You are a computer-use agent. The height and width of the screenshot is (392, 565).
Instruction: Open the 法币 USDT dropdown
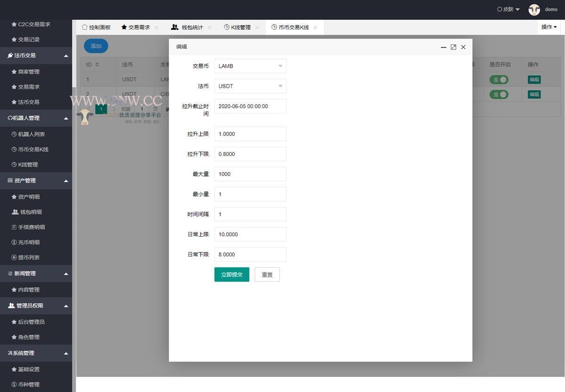[x=250, y=86]
